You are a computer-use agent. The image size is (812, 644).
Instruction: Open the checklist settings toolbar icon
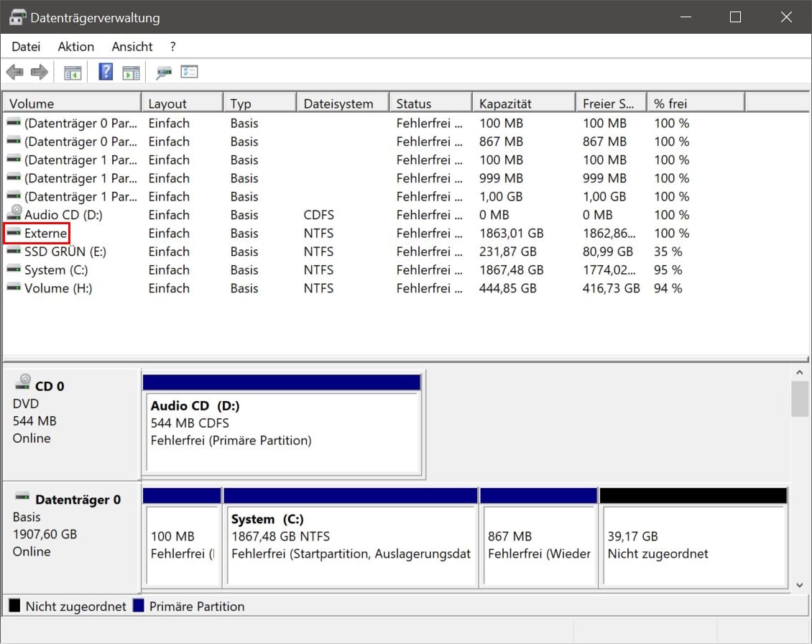(x=190, y=71)
